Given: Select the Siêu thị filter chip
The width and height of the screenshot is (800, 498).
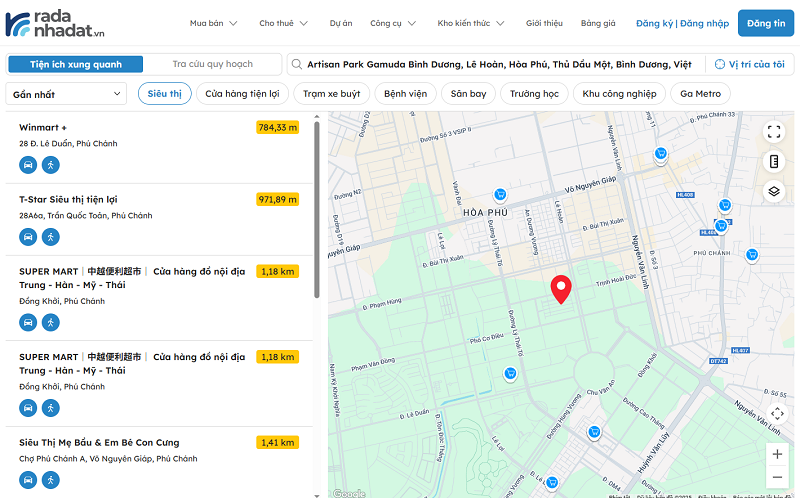Looking at the screenshot, I should pos(165,94).
